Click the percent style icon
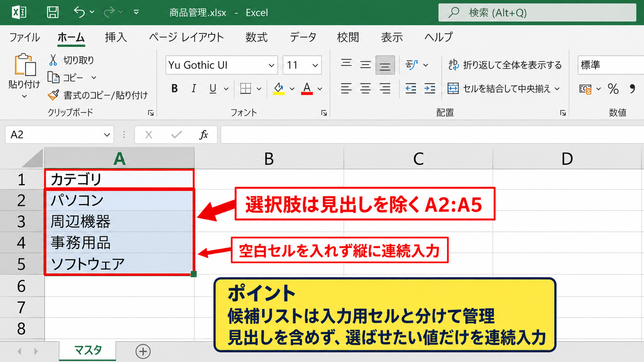 tap(613, 89)
